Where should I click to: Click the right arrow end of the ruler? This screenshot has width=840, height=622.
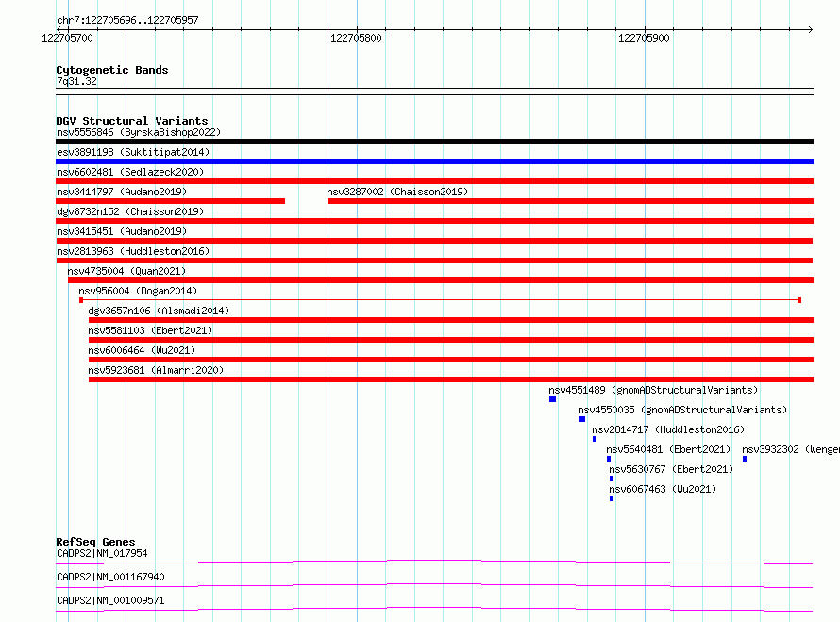click(810, 29)
